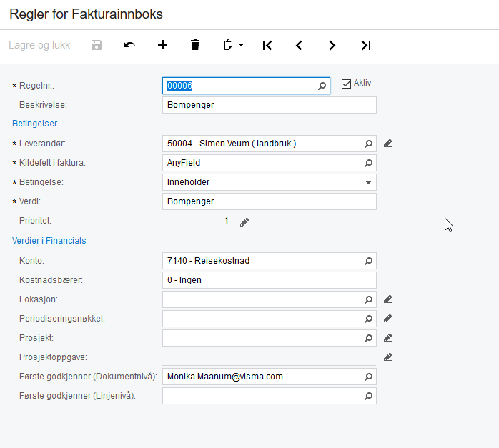Click the Verdier i Financials heading
This screenshot has height=448, width=499.
[x=49, y=241]
